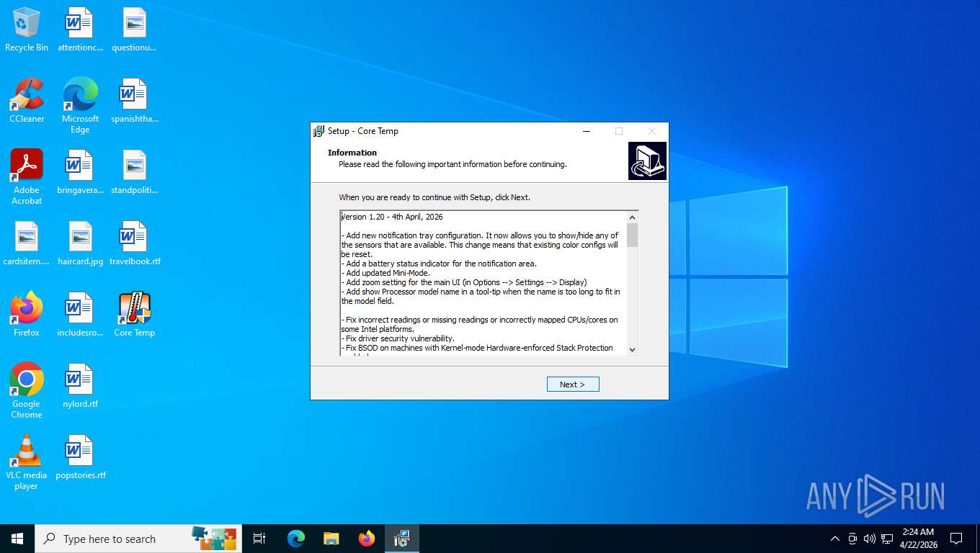Show hidden system tray icons chevron

click(x=835, y=539)
